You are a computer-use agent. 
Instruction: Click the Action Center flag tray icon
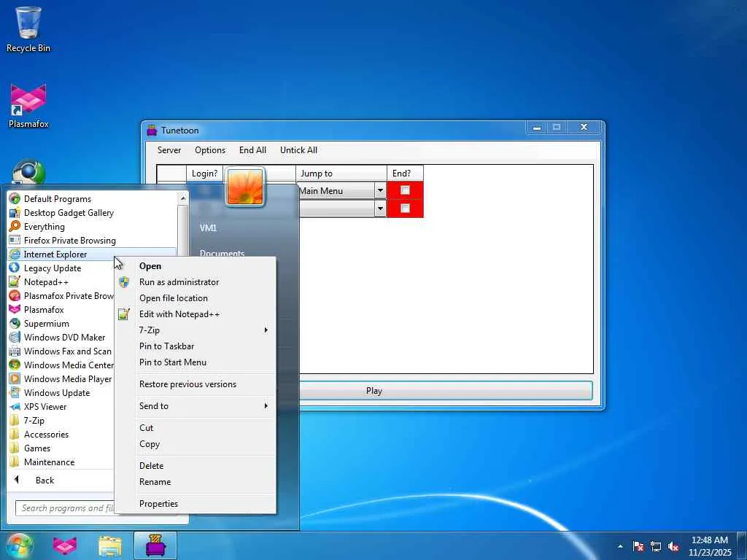tap(638, 546)
